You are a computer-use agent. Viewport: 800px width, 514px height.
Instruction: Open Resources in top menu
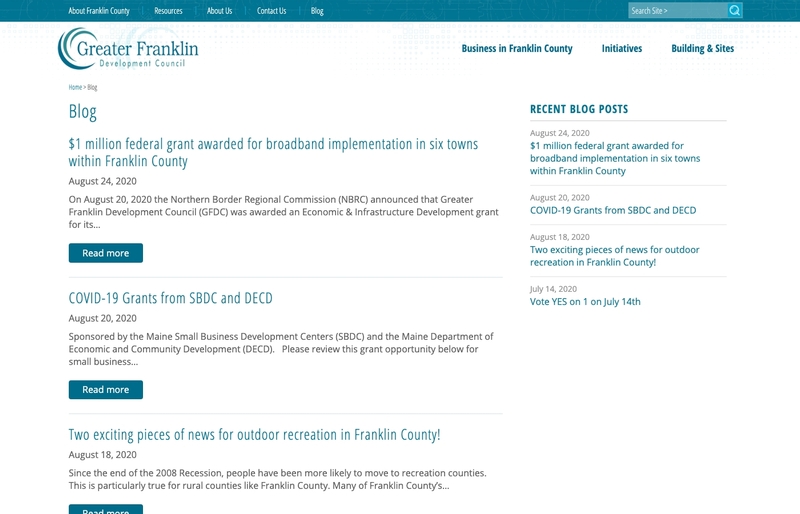click(x=168, y=11)
